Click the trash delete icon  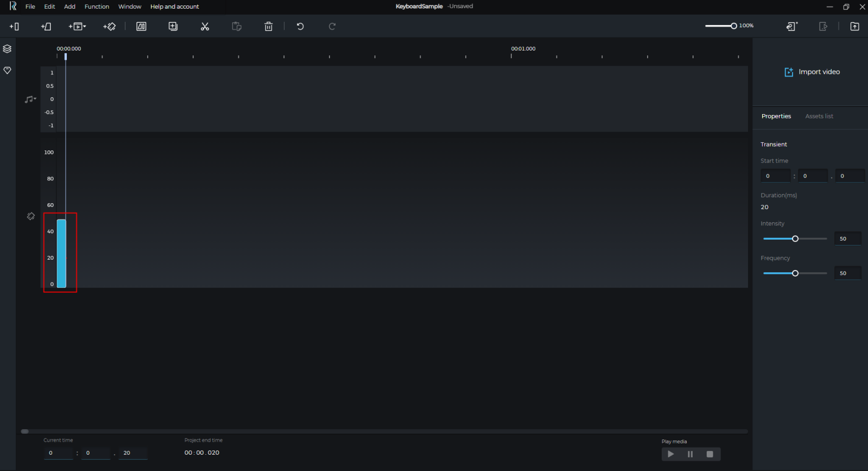click(x=268, y=27)
